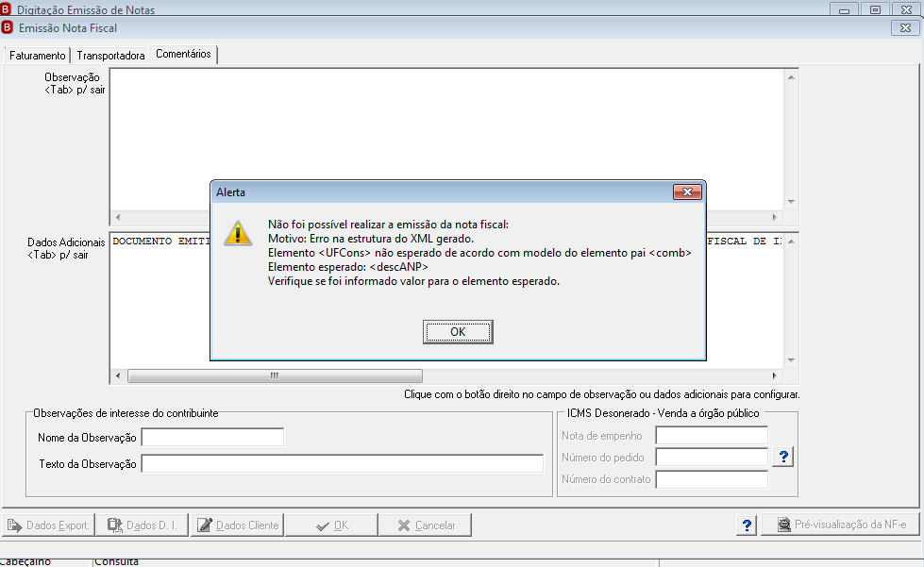
Task: Select the Comentários tab
Action: pos(183,54)
